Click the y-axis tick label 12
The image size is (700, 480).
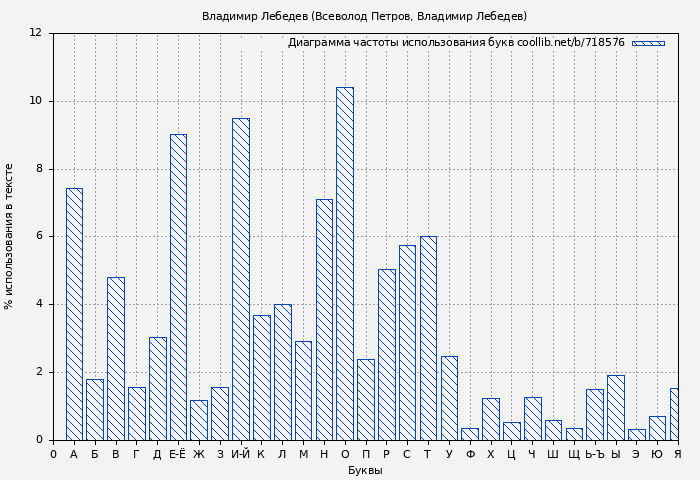point(35,33)
